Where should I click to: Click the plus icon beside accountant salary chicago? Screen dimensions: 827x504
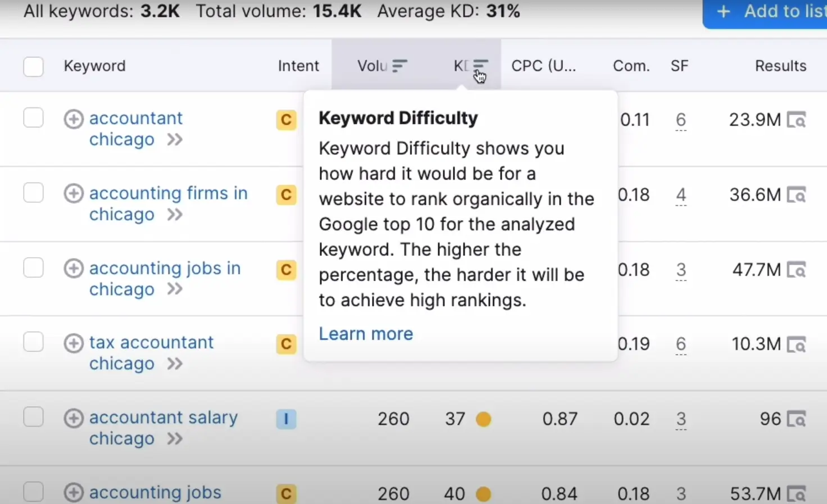coord(74,418)
